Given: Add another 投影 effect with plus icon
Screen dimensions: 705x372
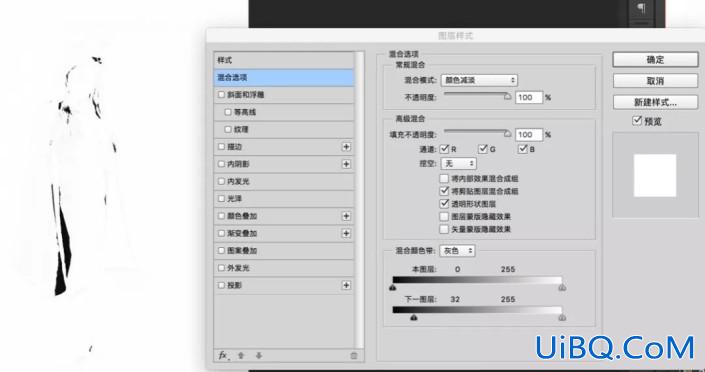Looking at the screenshot, I should click(346, 285).
